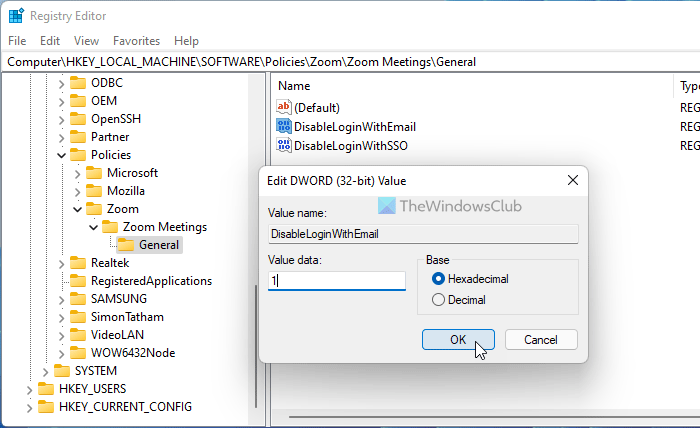Expand the WOW6432Node tree node
Image resolution: width=700 pixels, height=428 pixels.
(62, 354)
